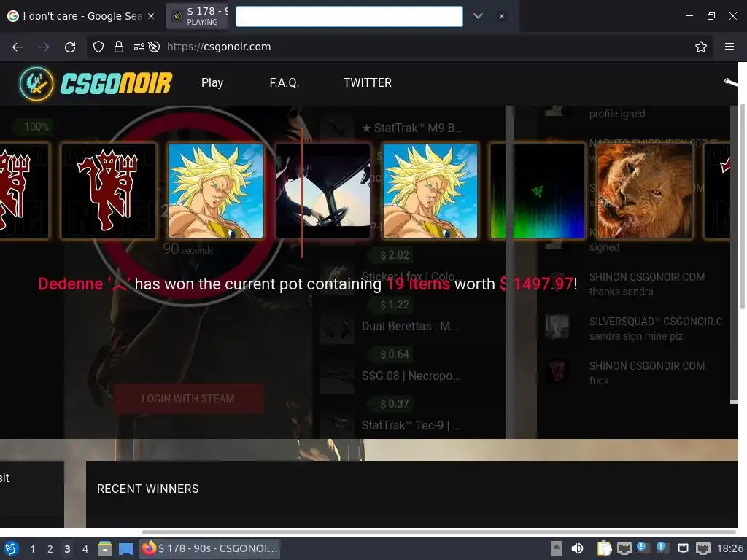The image size is (747, 560).
Task: Open the Play menu item
Action: (x=212, y=83)
